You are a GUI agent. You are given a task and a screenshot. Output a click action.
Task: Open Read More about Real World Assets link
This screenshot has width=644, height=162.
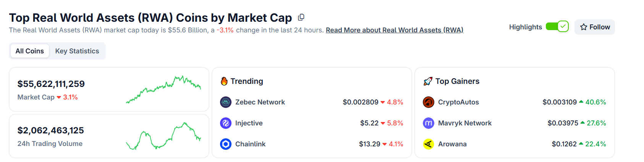click(x=394, y=30)
